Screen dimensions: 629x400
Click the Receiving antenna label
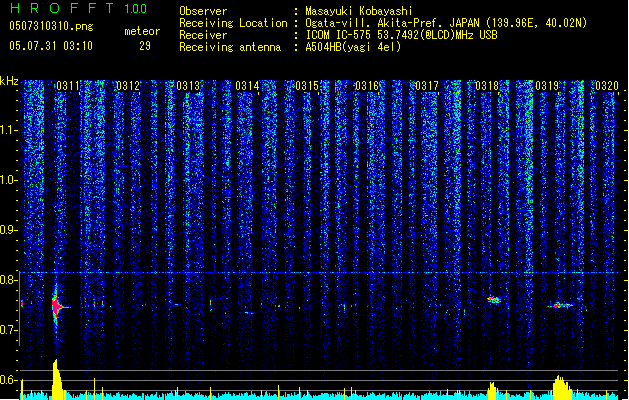pos(230,47)
